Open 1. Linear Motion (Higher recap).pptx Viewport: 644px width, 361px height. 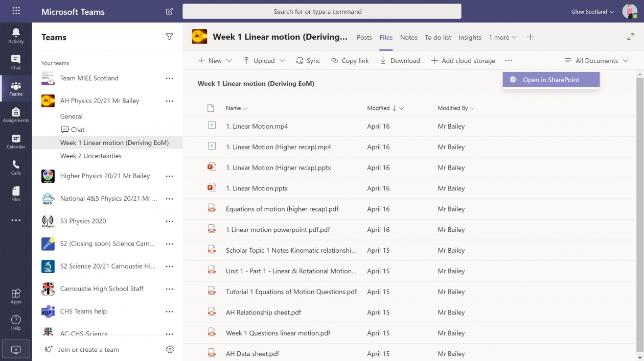[x=279, y=167]
